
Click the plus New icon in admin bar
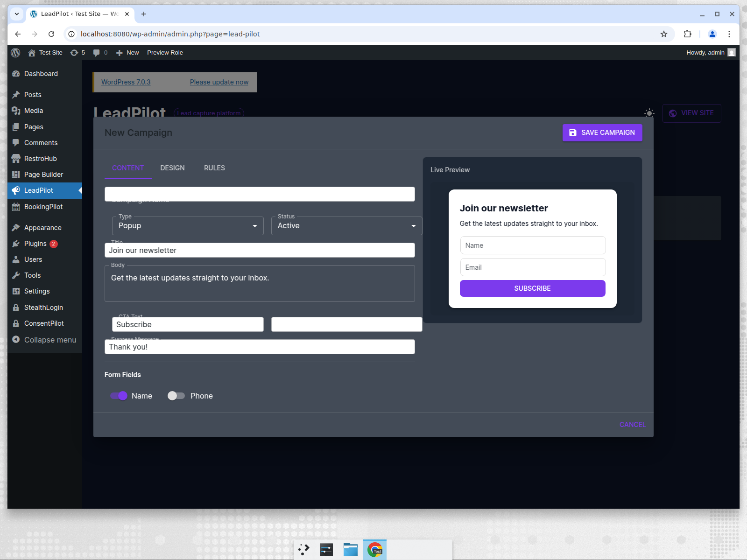120,53
